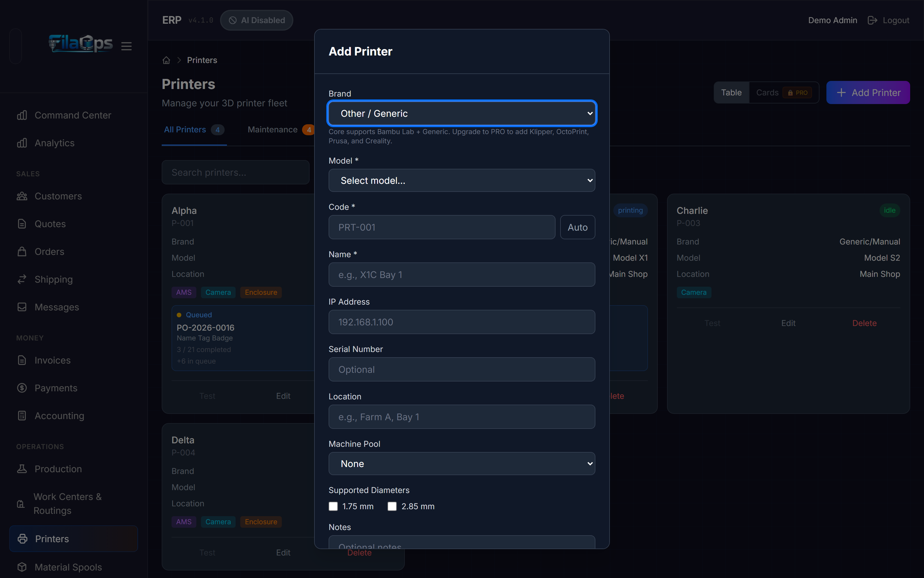
Task: Click the Printers breadcrumb link
Action: 202,60
